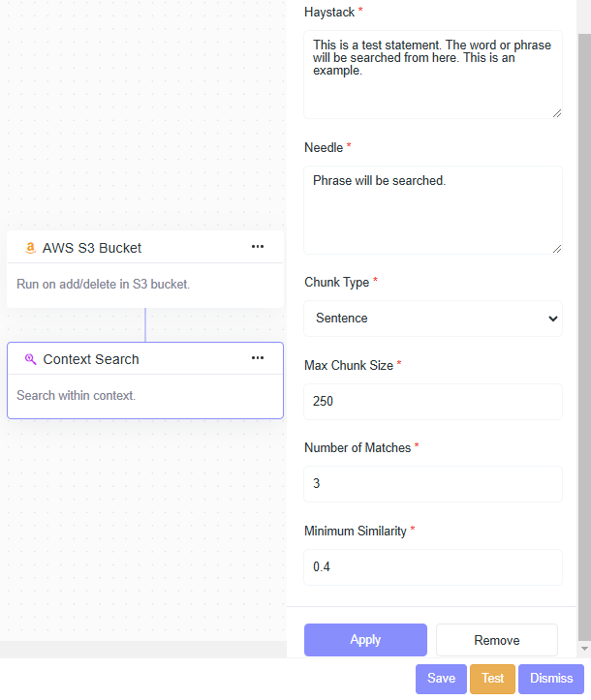Click the Minimum Similarity input
The width and height of the screenshot is (591, 700).
[x=433, y=566]
